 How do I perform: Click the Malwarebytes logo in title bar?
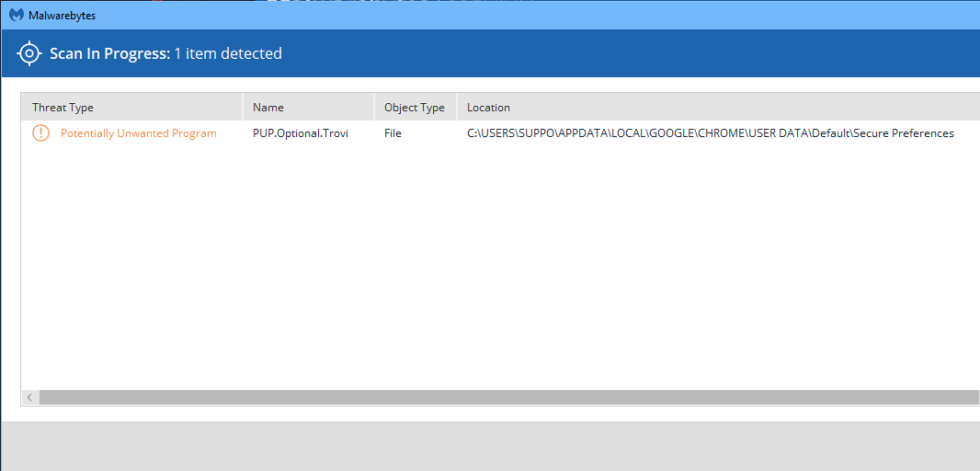(x=17, y=15)
